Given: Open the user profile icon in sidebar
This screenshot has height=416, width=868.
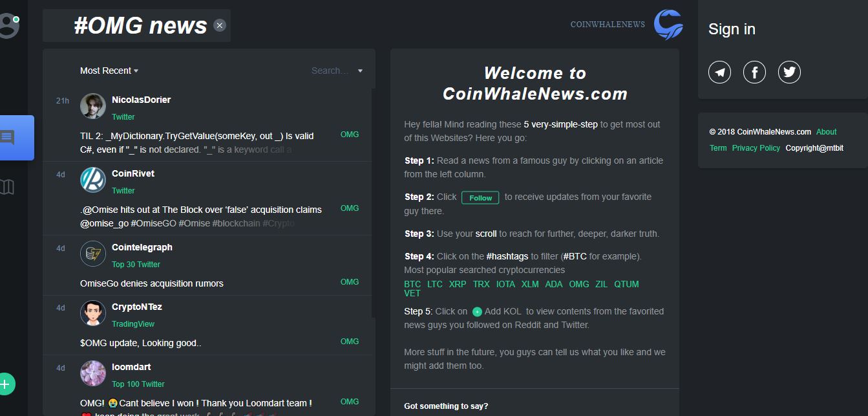Looking at the screenshot, I should 8,25.
